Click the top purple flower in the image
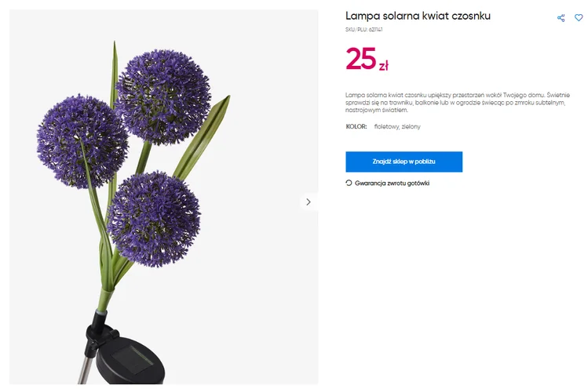 (x=163, y=96)
